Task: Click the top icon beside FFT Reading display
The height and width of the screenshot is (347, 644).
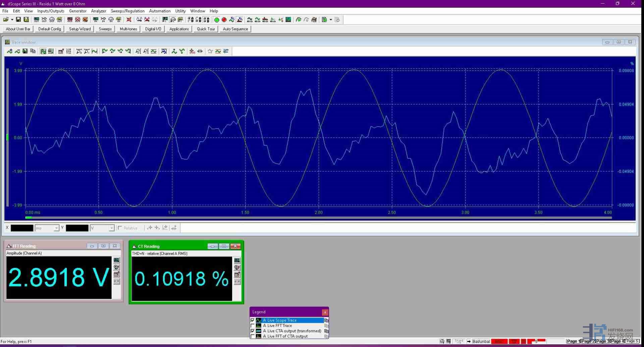Action: point(116,260)
